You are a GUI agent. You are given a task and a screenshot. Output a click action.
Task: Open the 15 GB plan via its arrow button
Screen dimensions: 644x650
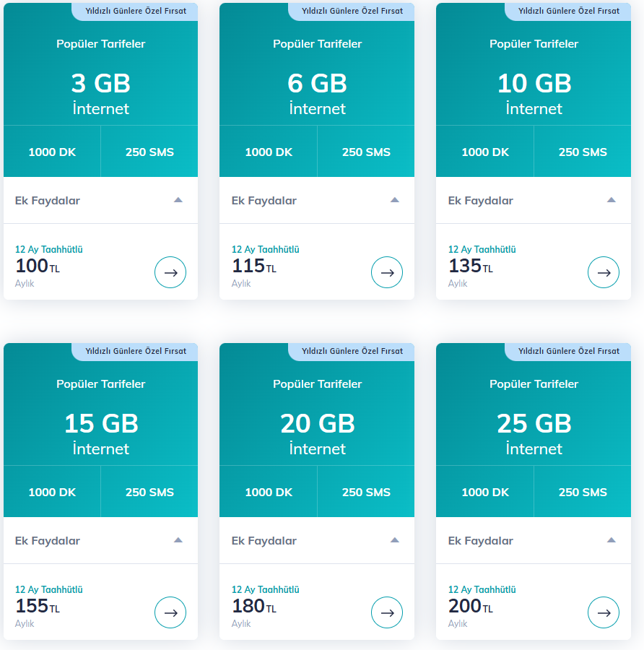(170, 613)
